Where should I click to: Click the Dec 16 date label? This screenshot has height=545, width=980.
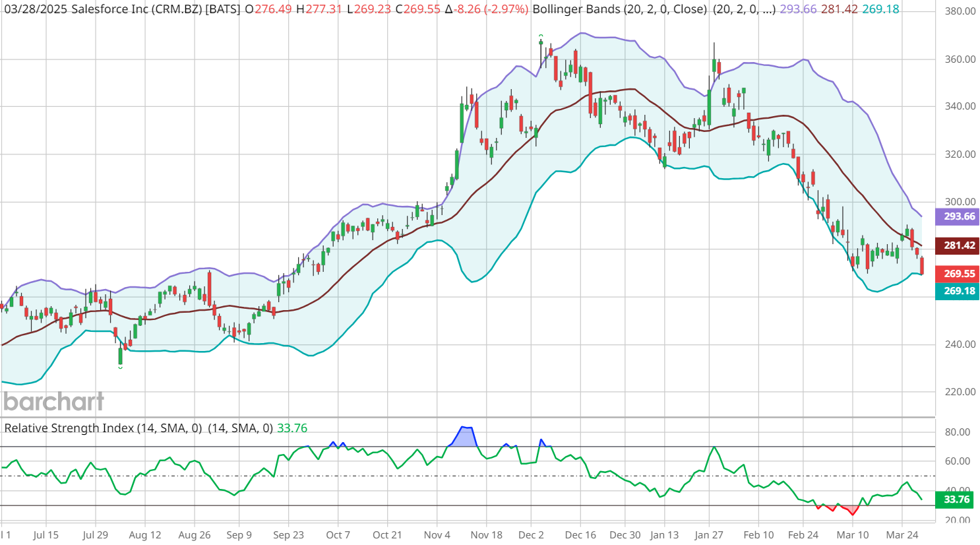580,535
